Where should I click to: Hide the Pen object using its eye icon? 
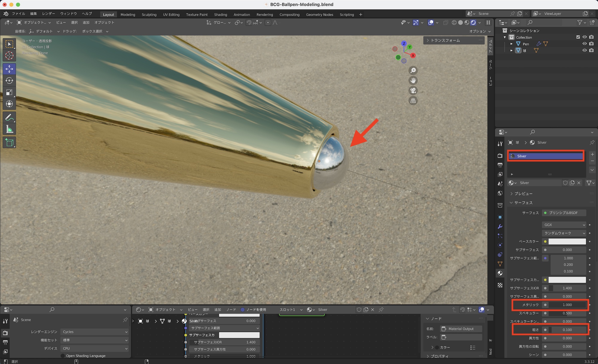point(584,44)
